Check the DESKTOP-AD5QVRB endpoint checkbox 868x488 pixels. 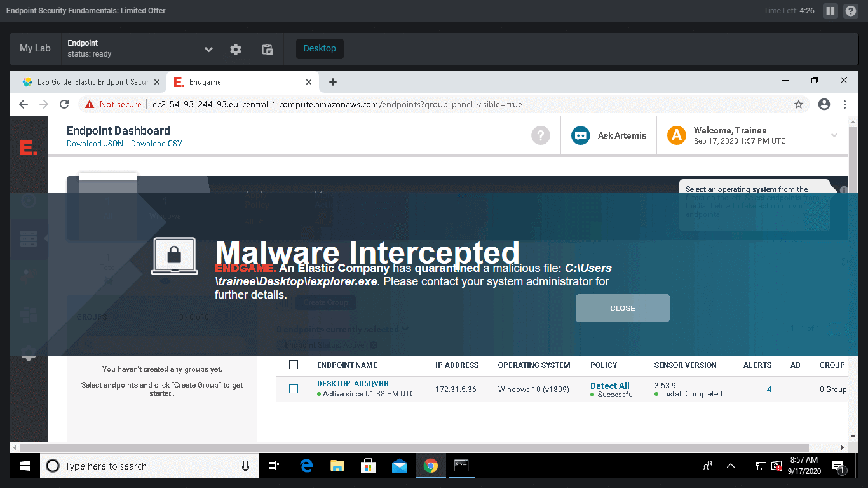tap(294, 389)
